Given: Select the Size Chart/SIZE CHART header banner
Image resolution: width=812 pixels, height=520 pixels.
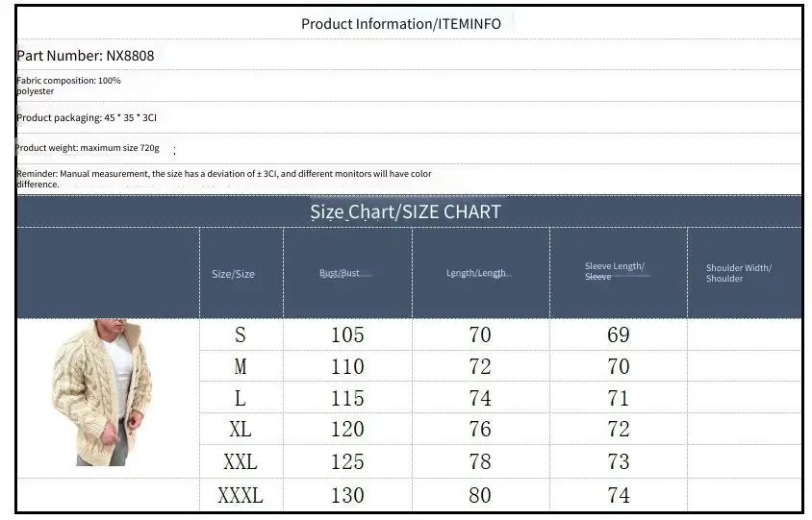Looking at the screenshot, I should (x=409, y=211).
